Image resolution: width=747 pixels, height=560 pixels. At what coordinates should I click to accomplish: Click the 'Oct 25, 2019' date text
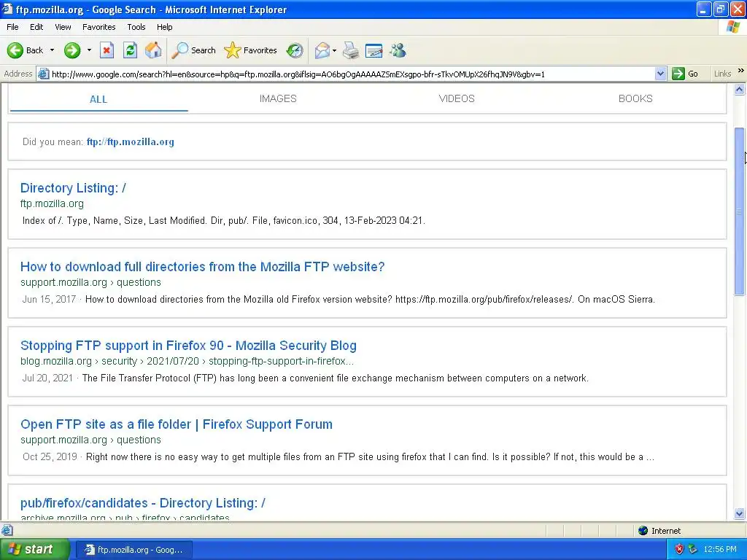[x=50, y=456]
